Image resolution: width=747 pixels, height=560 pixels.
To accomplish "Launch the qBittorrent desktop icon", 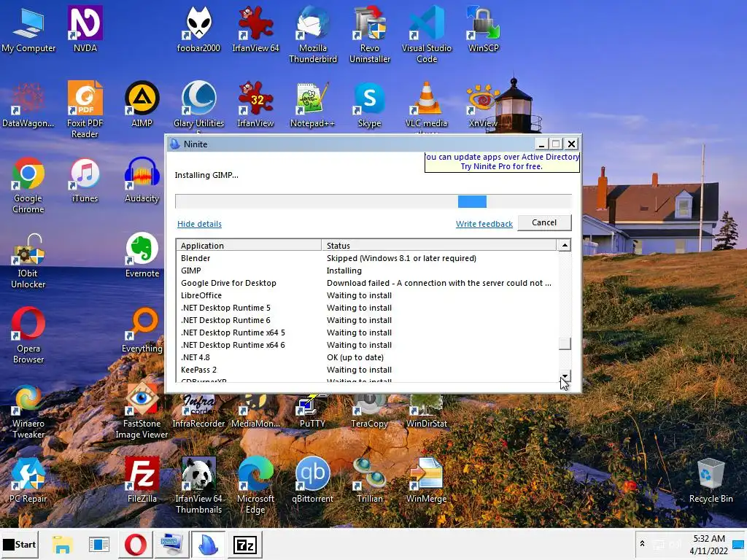I will pyautogui.click(x=312, y=480).
